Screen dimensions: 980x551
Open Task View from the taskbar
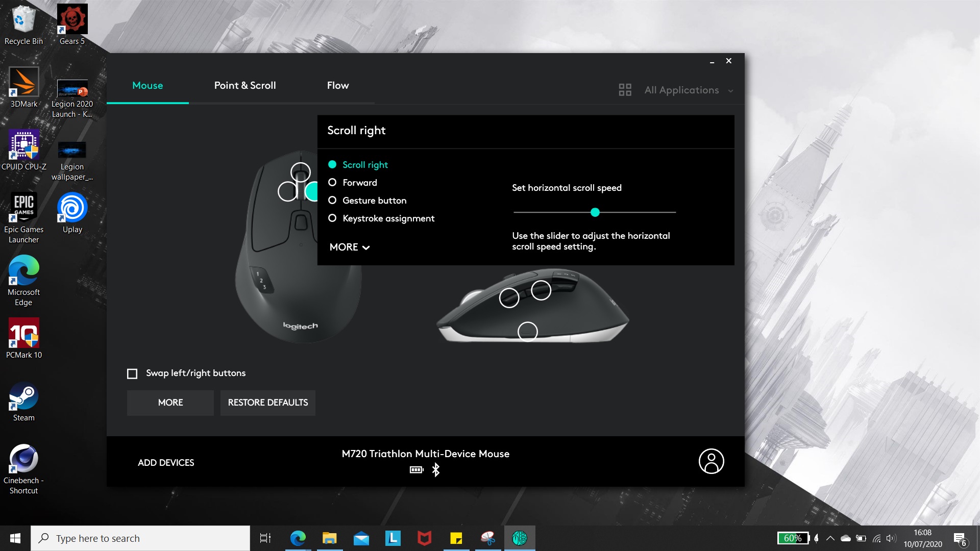tap(265, 538)
